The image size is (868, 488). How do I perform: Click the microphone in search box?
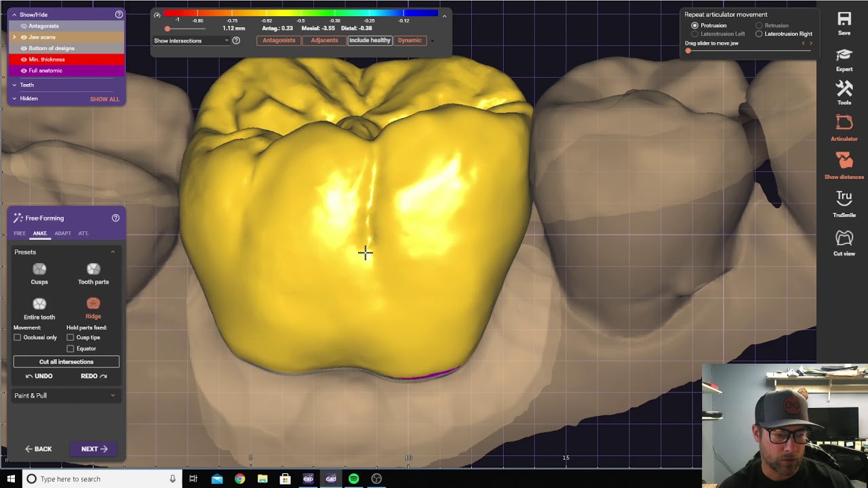point(172,479)
